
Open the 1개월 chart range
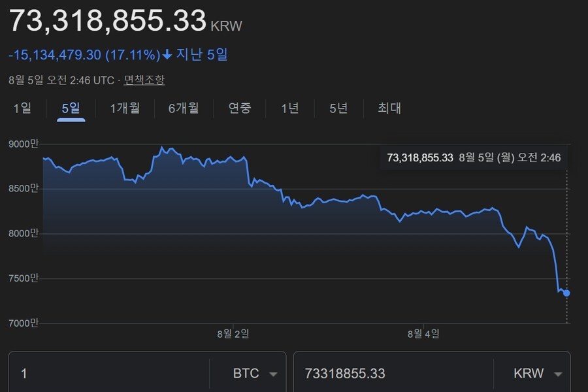coord(124,108)
